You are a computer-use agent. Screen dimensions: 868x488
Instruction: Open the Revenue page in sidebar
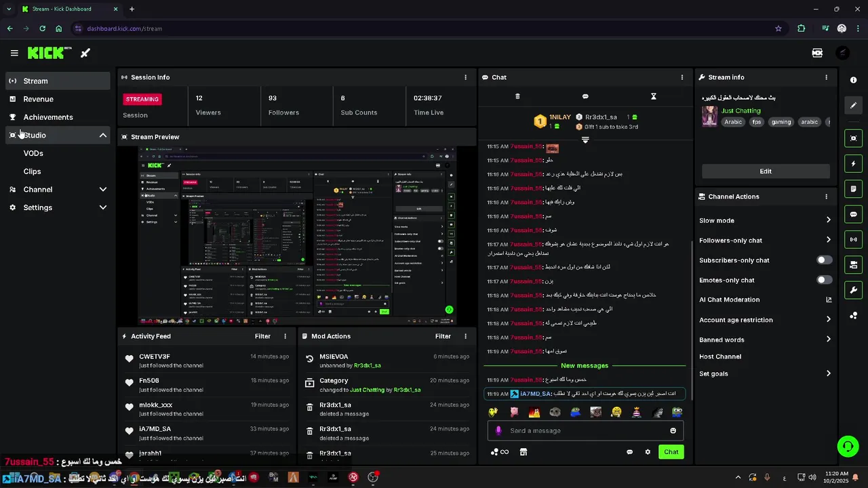coord(58,99)
